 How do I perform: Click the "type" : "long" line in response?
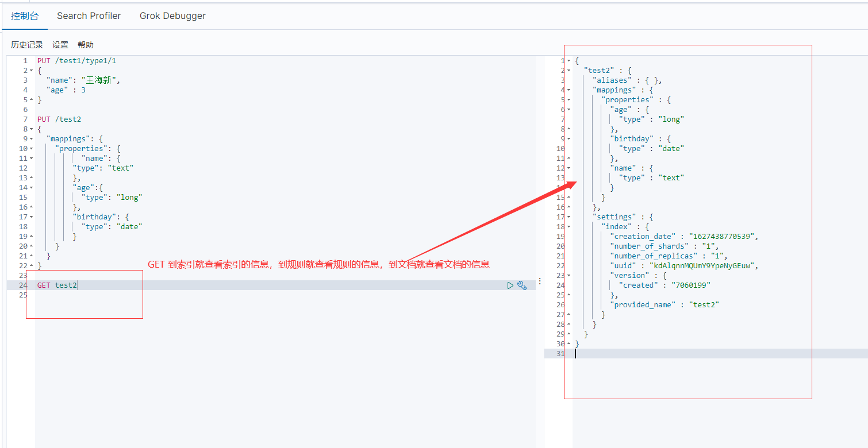click(651, 119)
